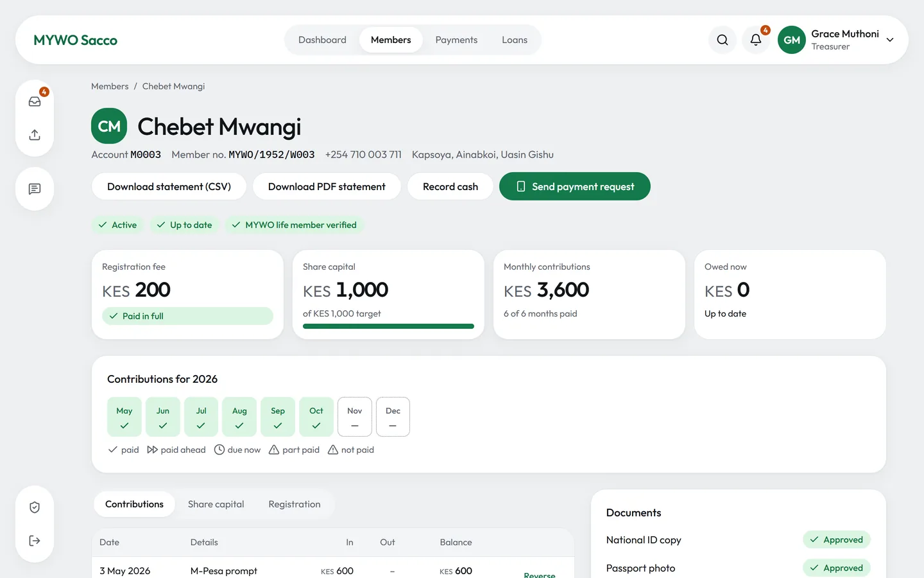Viewport: 924px width, 578px height.
Task: Click member number MYWO/1952/W003
Action: point(272,154)
